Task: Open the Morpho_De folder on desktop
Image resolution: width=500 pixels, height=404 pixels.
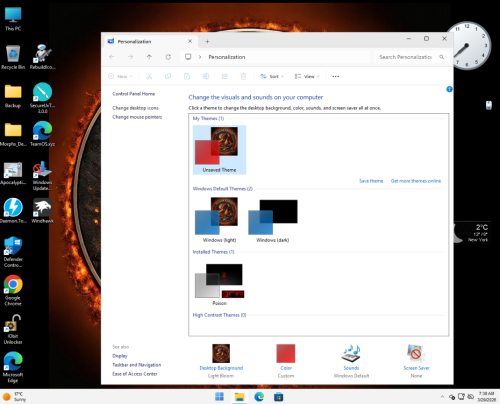Action: pyautogui.click(x=13, y=134)
